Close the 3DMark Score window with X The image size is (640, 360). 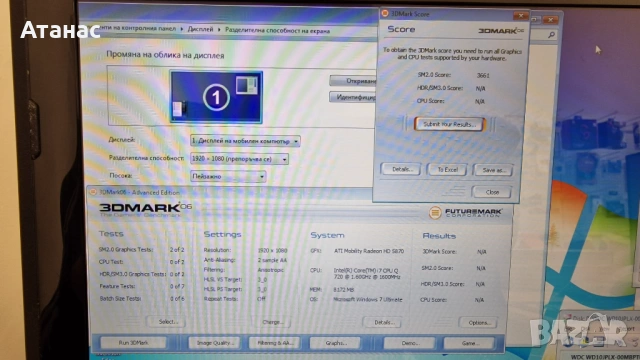(520, 16)
